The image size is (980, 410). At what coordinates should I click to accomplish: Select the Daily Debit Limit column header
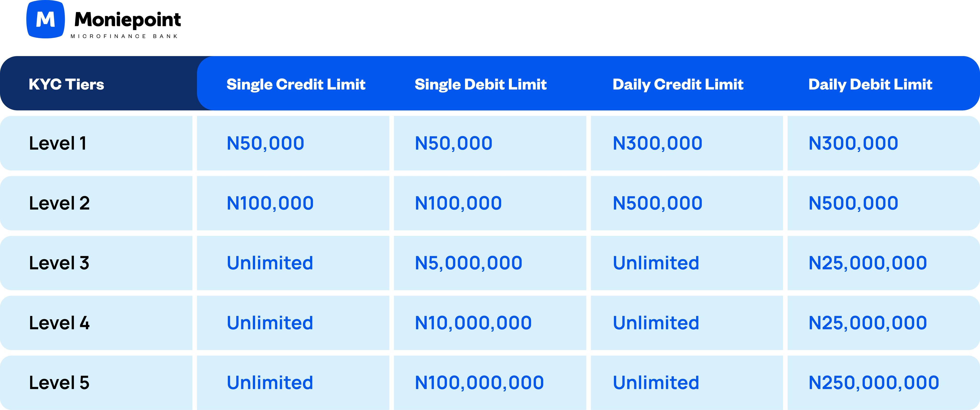pos(870,85)
